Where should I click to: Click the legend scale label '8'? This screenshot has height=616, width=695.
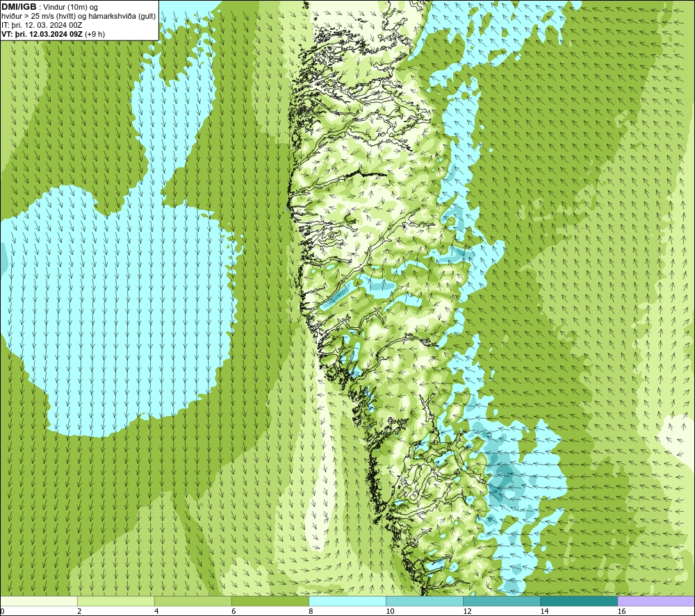pyautogui.click(x=311, y=611)
